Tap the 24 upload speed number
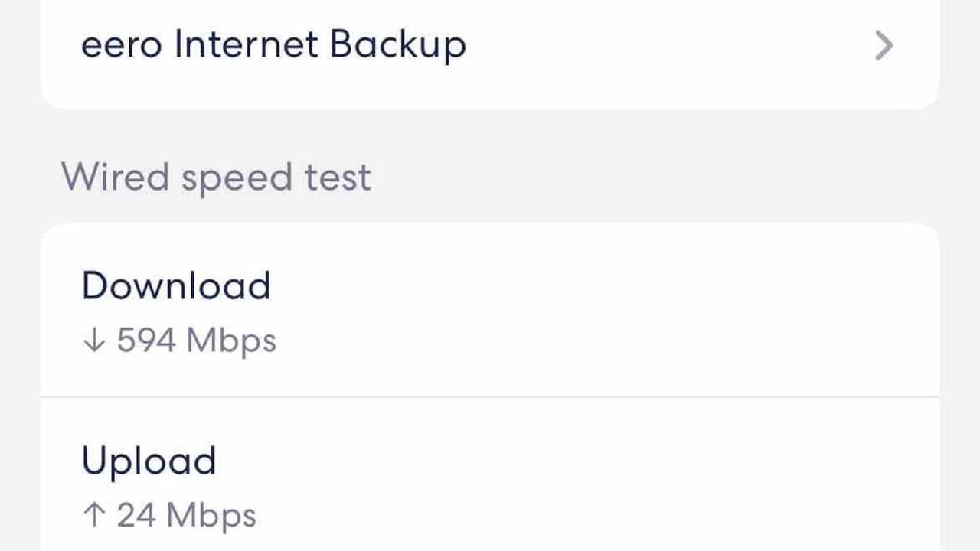This screenshot has width=980, height=551. tap(136, 515)
